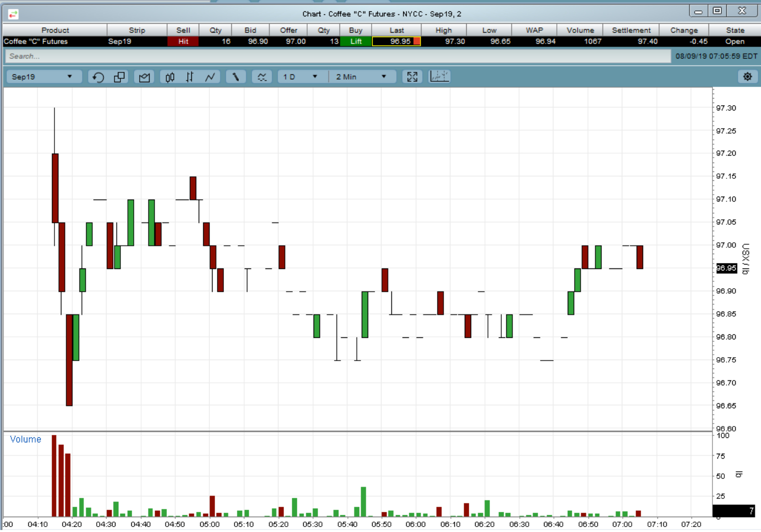The image size is (761, 532).
Task: Select line chart type icon
Action: (210, 77)
